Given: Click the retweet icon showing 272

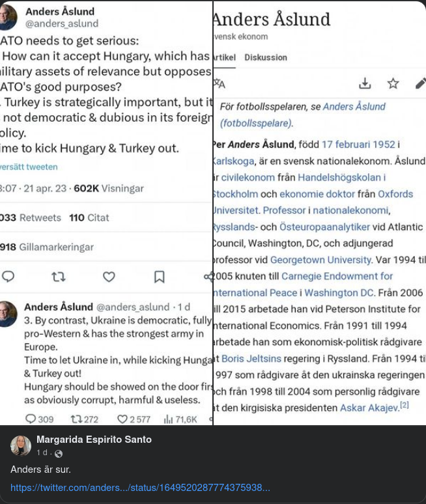Looking at the screenshot, I should coord(76,419).
